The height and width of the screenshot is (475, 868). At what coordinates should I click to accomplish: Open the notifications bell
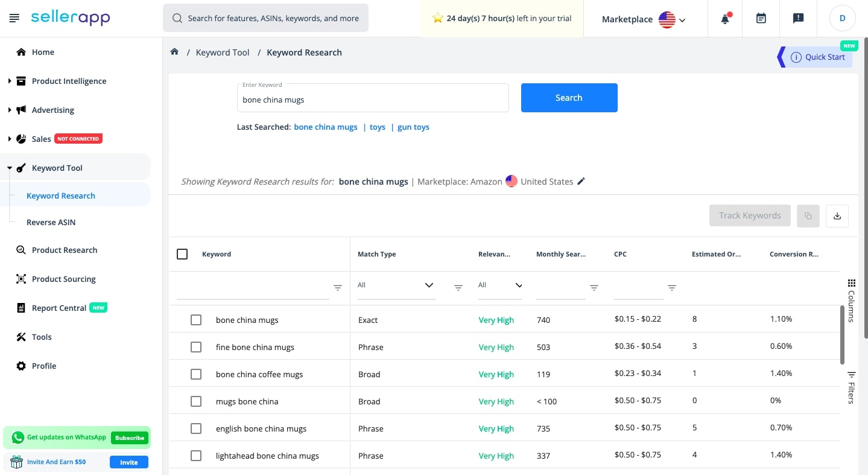pyautogui.click(x=725, y=19)
